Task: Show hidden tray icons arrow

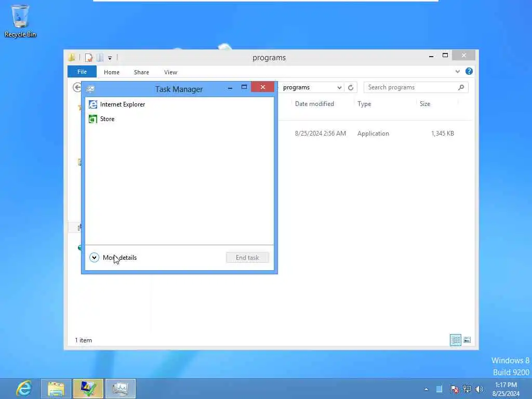Action: pos(426,390)
